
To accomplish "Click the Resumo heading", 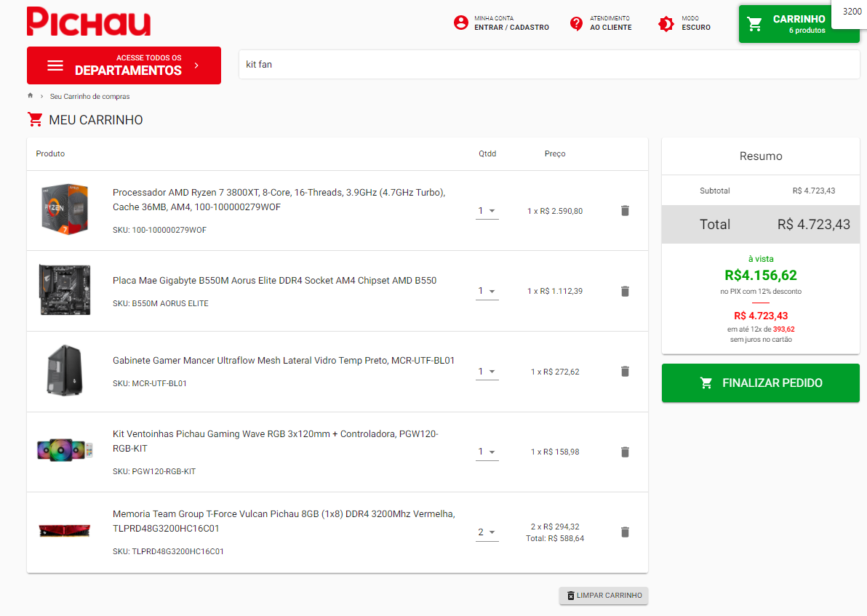I will [761, 156].
